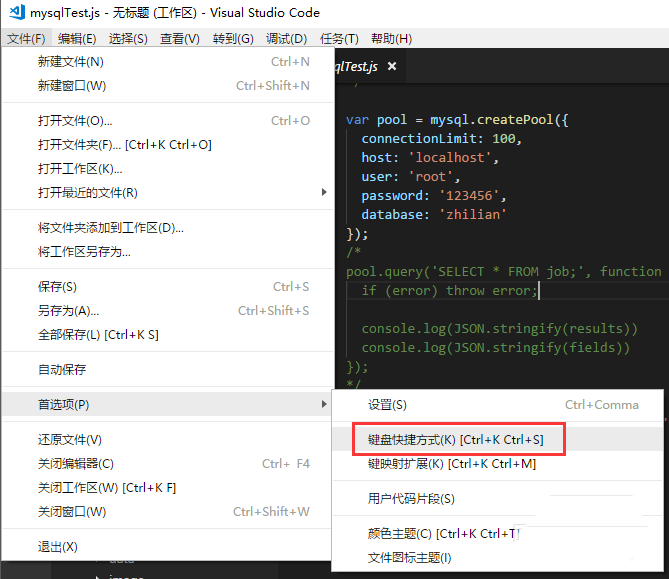Viewport: 669px width, 579px height.
Task: Open the 文件(F) menu
Action: click(26, 39)
